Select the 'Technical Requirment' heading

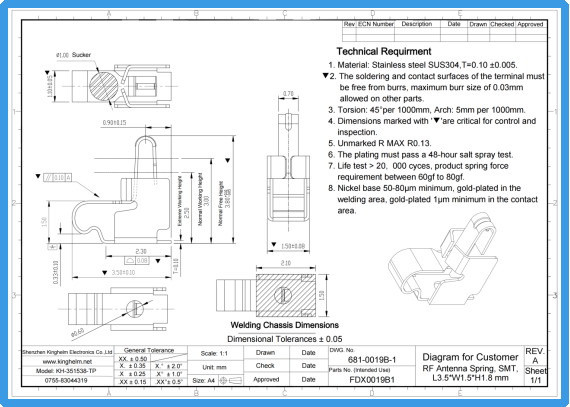[x=384, y=51]
